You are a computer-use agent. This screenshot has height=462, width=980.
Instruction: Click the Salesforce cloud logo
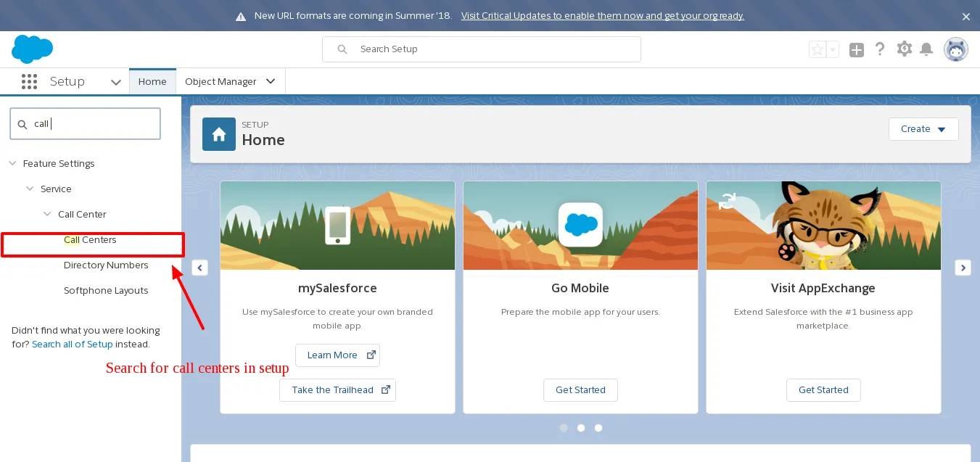click(x=33, y=49)
